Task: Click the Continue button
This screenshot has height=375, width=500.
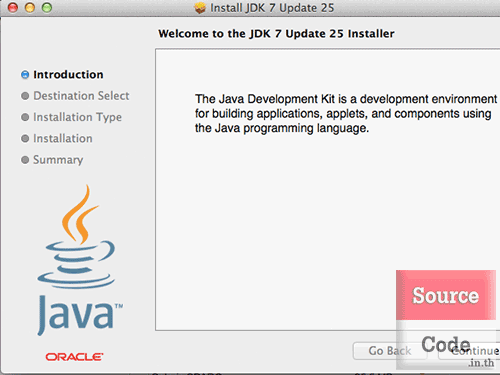Action: click(x=469, y=351)
